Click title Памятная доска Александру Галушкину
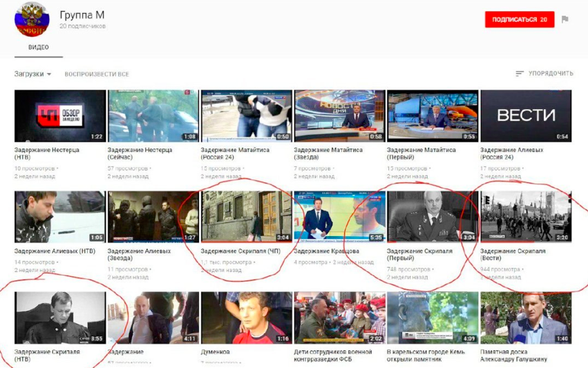The image size is (588, 368). 514,356
